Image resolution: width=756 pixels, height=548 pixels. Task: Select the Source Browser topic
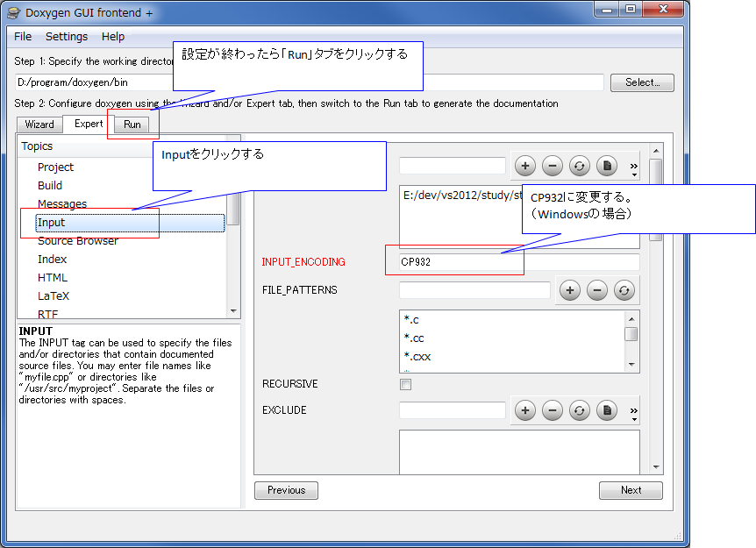(x=78, y=241)
